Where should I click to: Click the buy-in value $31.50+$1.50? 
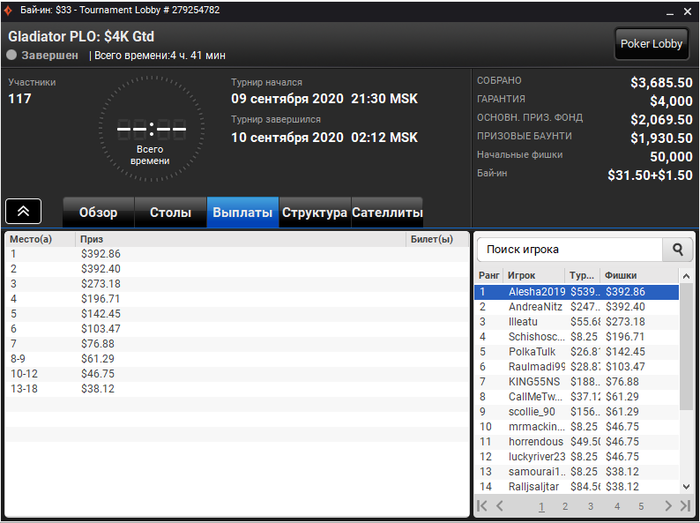650,175
